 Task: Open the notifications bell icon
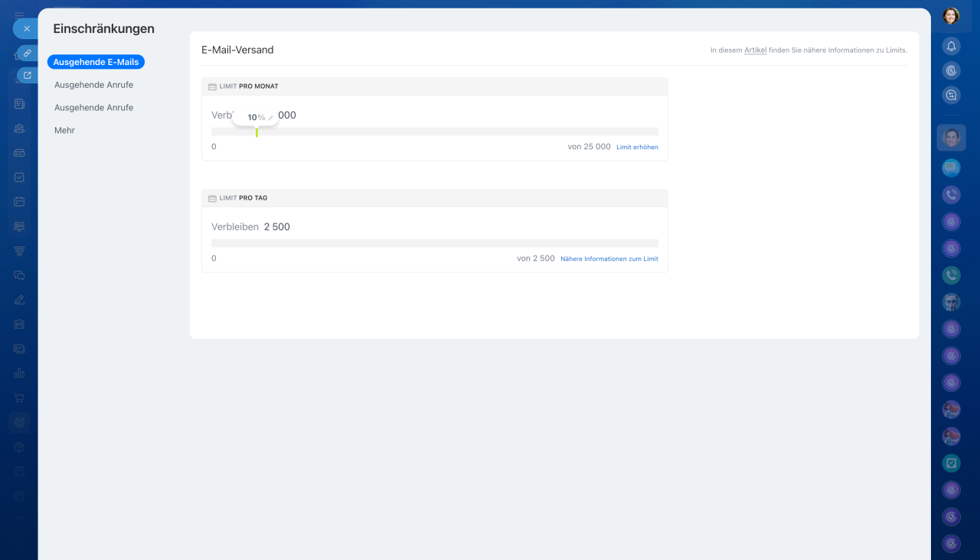[x=951, y=46]
